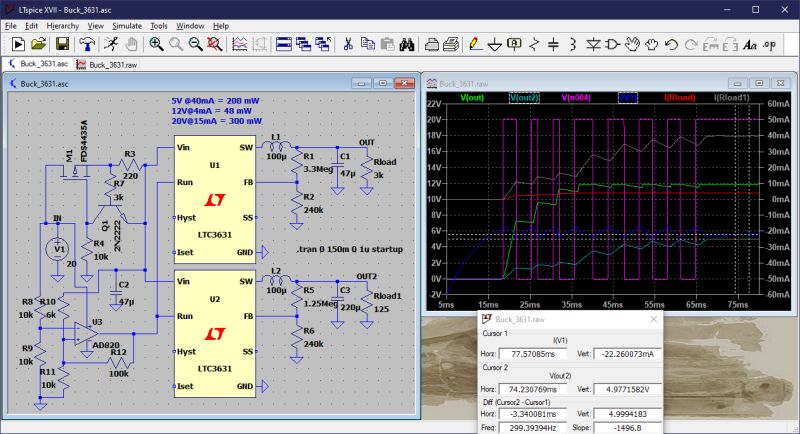Click the New Schematic toolbar icon
Viewport: 800px width, 434px height.
18,44
